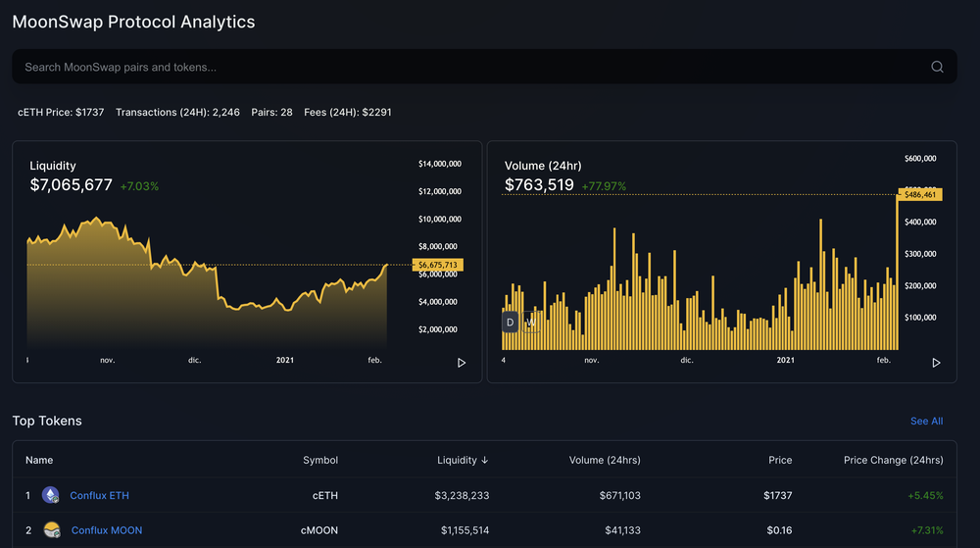Click the Fees (24H): $2291 stat
980x548 pixels.
click(x=348, y=113)
